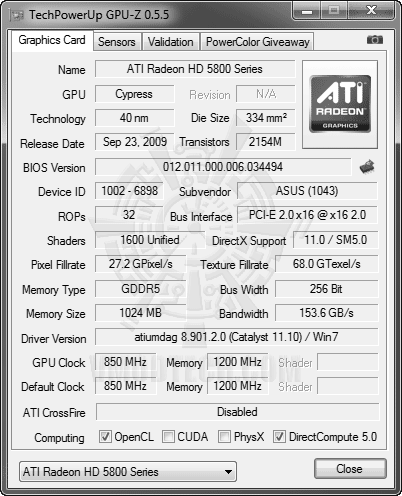The width and height of the screenshot is (402, 496).
Task: Click the Driver Version field
Action: click(237, 337)
